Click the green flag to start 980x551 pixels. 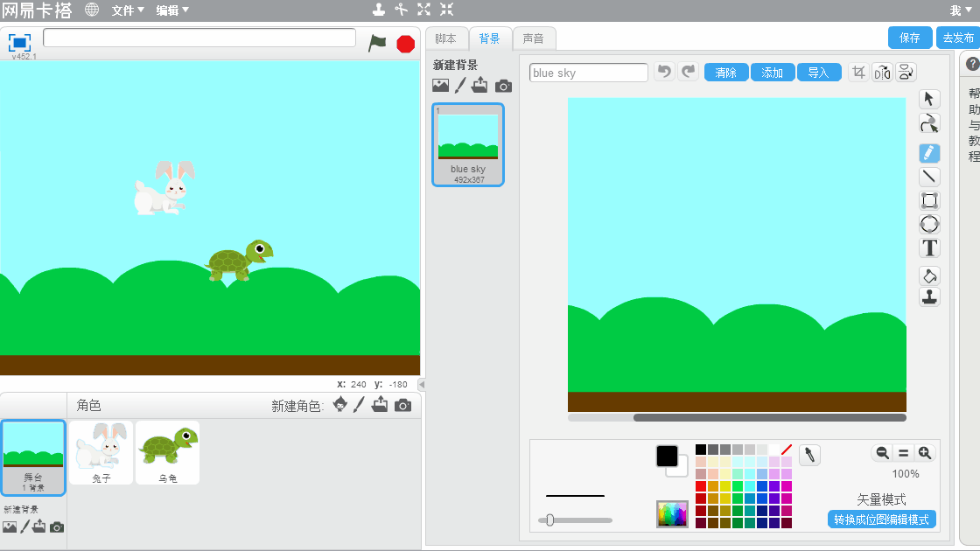coord(377,43)
